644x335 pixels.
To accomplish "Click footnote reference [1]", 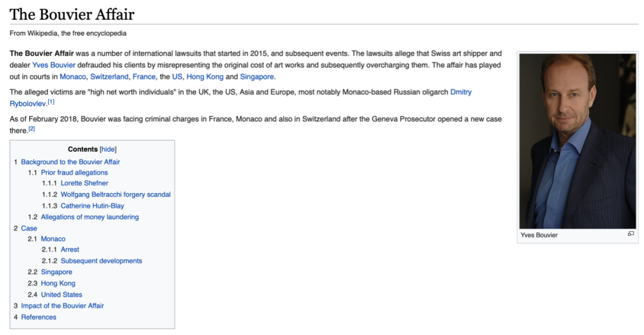I will pyautogui.click(x=51, y=102).
